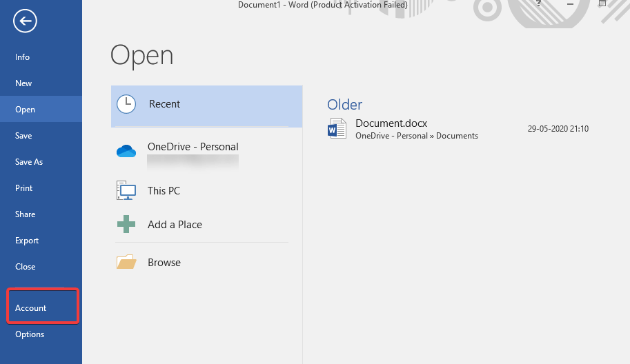Click the Help question mark icon
Screen dimensions: 630x364
538,4
